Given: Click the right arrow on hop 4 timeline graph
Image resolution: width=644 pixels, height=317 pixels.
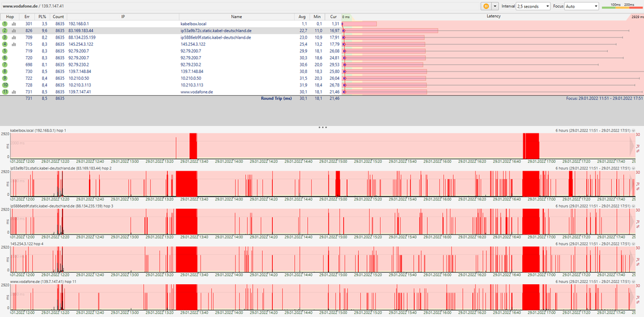Looking at the screenshot, I should click(x=632, y=259).
